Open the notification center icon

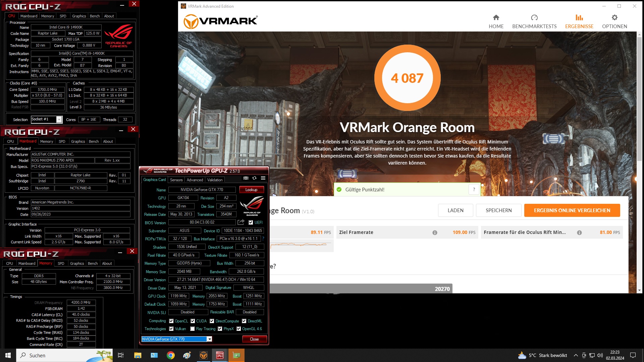[633, 355]
